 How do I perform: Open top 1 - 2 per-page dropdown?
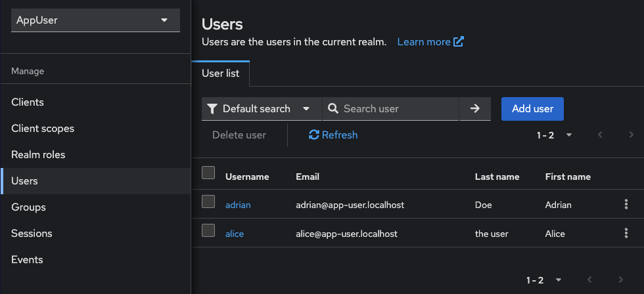pyautogui.click(x=555, y=135)
